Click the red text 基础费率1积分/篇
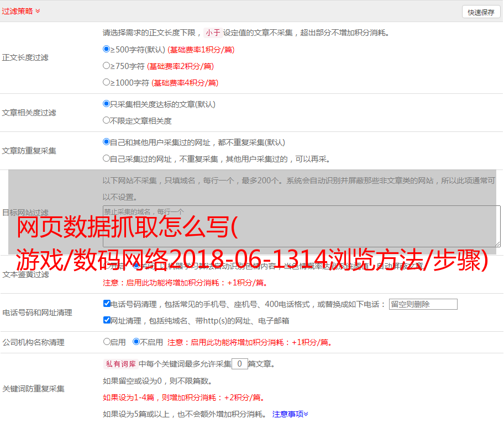 click(201, 50)
